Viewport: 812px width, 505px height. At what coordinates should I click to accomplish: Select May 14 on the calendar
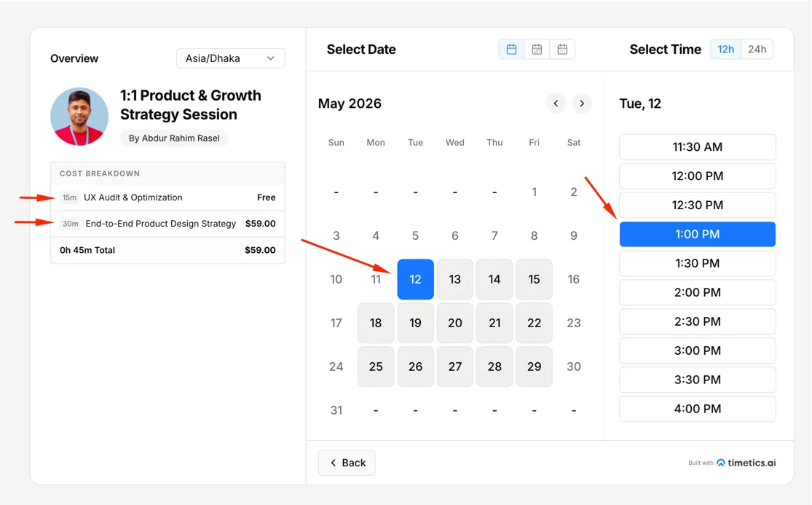point(494,280)
